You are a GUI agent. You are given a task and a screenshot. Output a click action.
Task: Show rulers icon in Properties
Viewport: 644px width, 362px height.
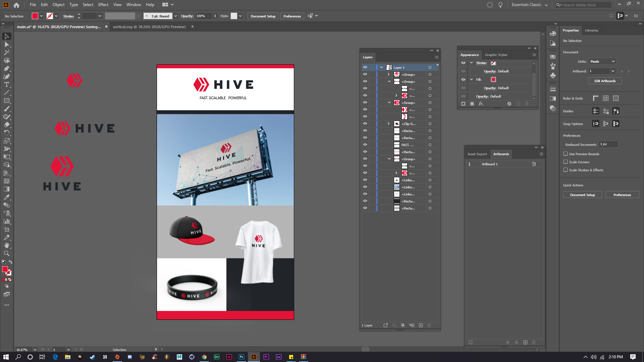coord(596,98)
